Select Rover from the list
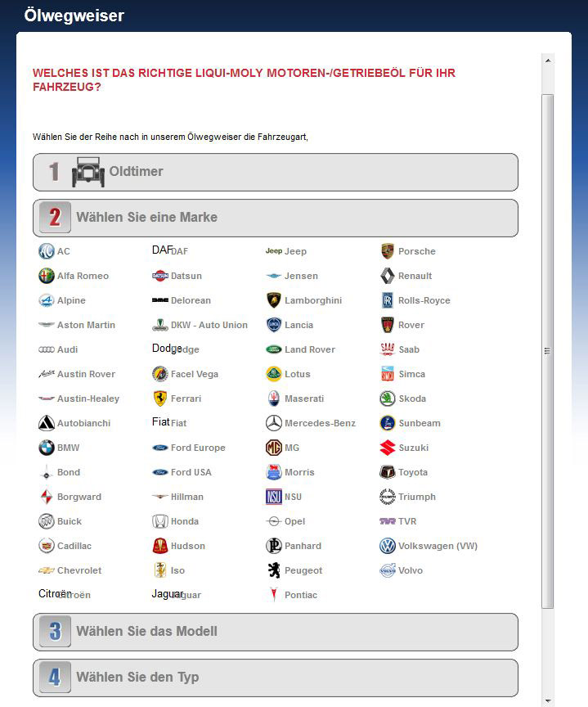Screen dimensions: 588x707 (x=411, y=325)
